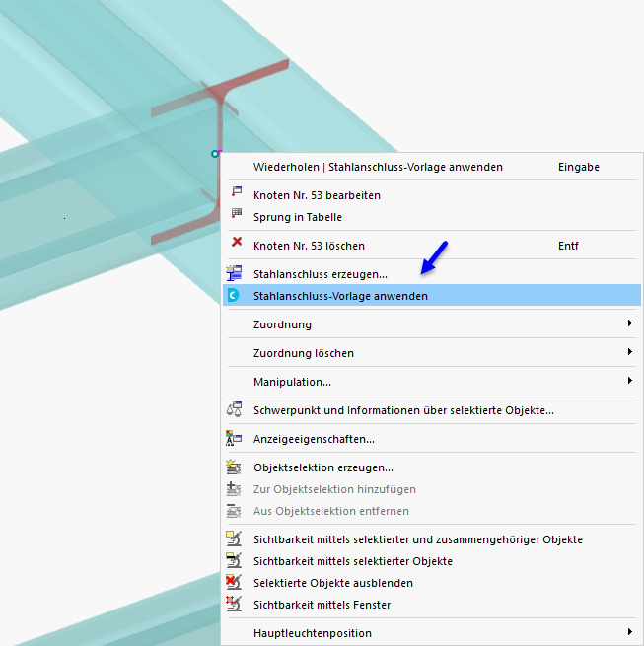Click icon for visibility by selected and related objects
Viewport: 644px width, 646px height.
pyautogui.click(x=234, y=538)
